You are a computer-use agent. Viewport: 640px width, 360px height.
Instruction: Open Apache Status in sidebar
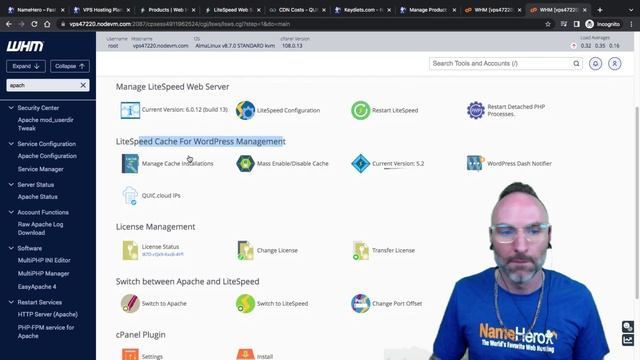[38, 197]
